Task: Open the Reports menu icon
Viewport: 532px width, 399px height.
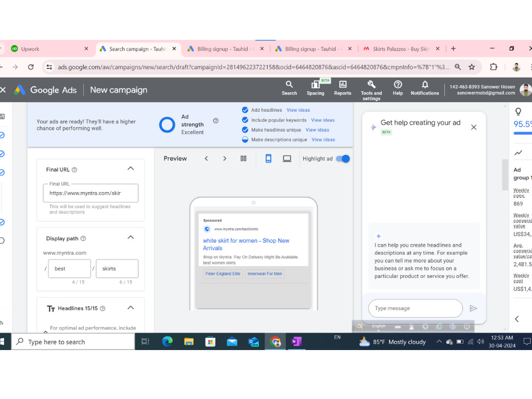Action: 342,88
